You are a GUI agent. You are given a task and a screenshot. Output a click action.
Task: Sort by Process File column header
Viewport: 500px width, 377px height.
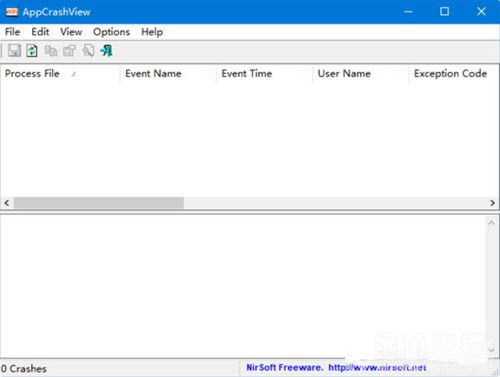60,73
